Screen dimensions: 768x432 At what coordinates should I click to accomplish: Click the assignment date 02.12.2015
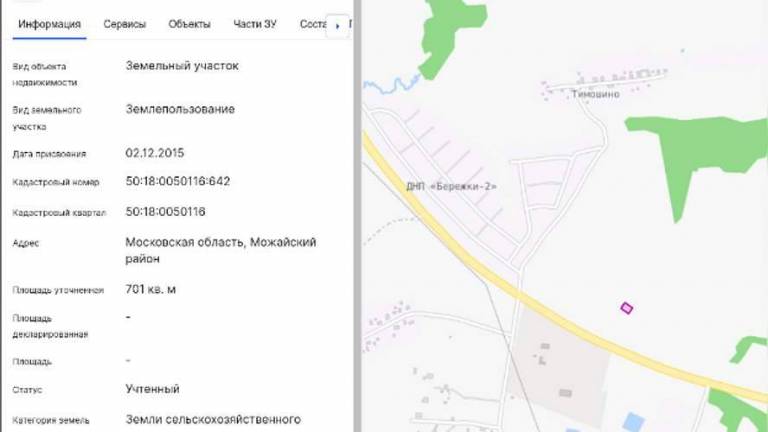(x=155, y=153)
